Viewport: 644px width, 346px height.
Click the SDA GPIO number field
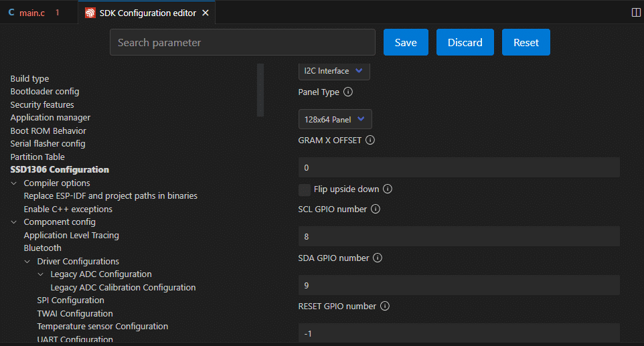coord(459,285)
